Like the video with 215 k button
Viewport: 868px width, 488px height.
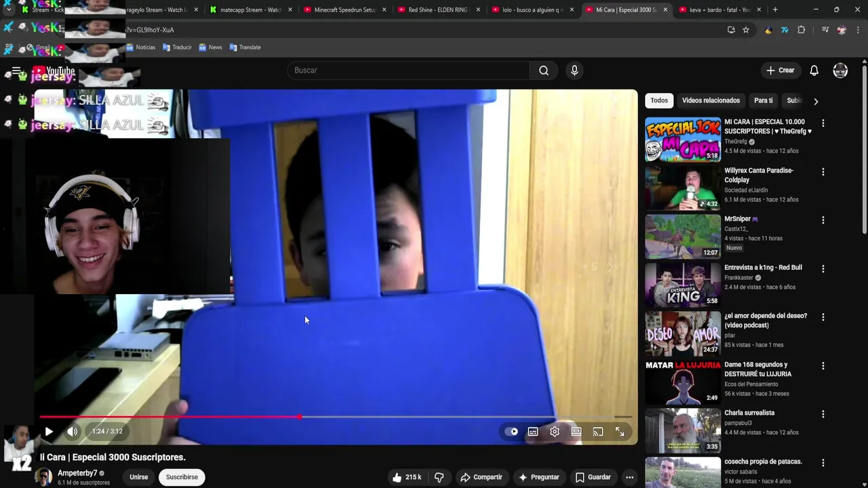click(406, 477)
